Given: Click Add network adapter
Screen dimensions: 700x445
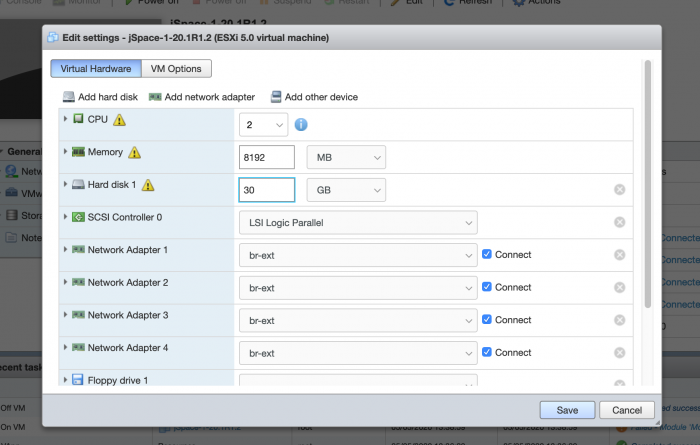Looking at the screenshot, I should pos(202,97).
